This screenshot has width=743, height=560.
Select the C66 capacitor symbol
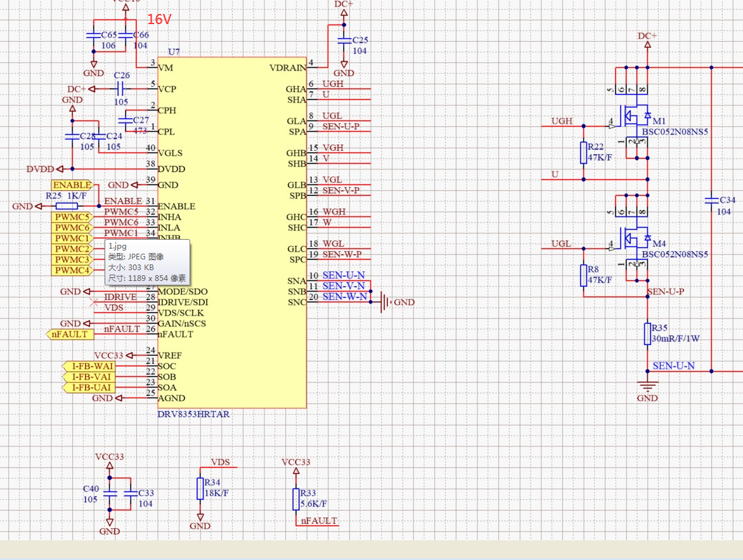(x=126, y=35)
